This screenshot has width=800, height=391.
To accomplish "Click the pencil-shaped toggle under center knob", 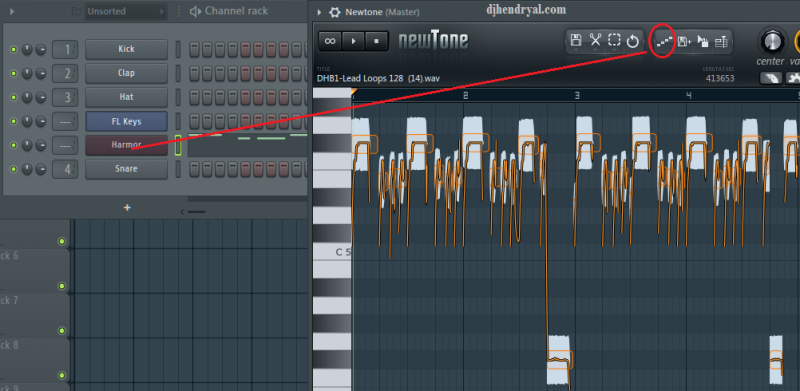I will click(x=770, y=78).
